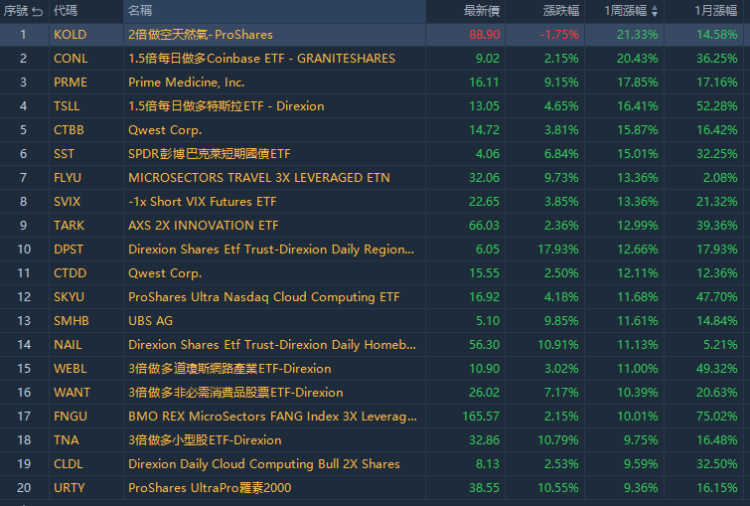The image size is (750, 506).
Task: Select the FLYU ticker code
Action: click(67, 178)
